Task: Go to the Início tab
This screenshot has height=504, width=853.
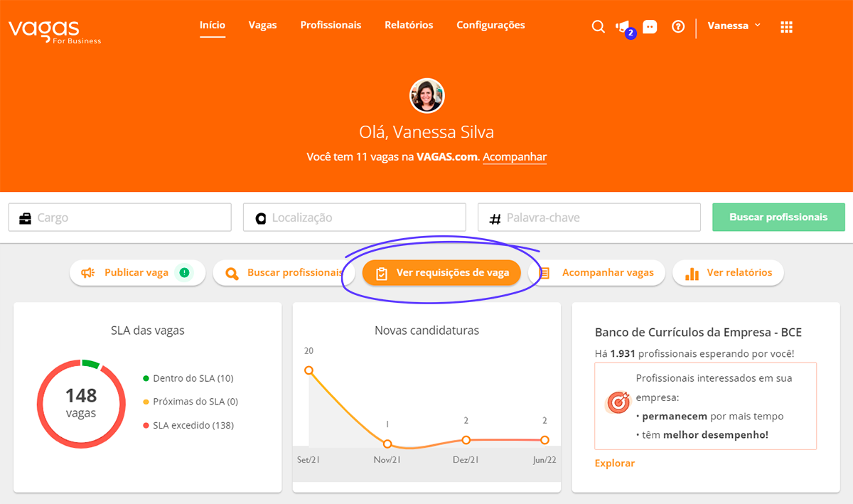Action: [x=213, y=25]
